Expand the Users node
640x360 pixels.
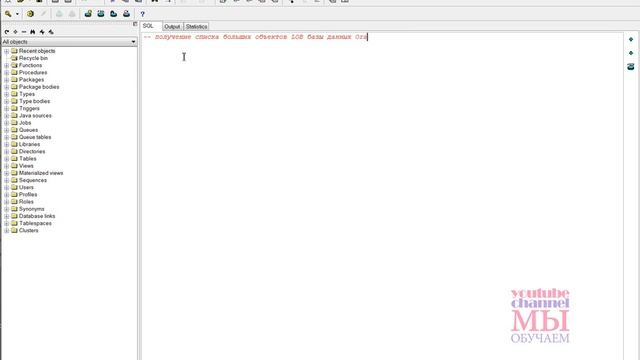tap(7, 188)
